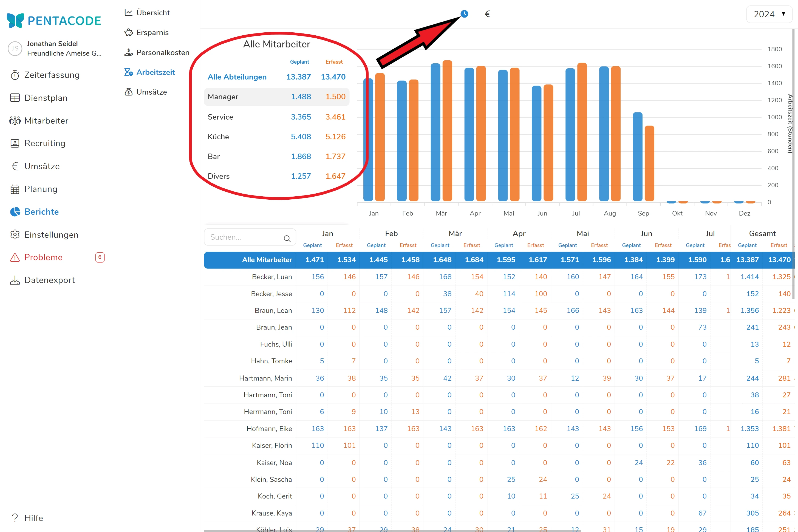
Task: Click the Einstellungen gear icon
Action: (15, 234)
